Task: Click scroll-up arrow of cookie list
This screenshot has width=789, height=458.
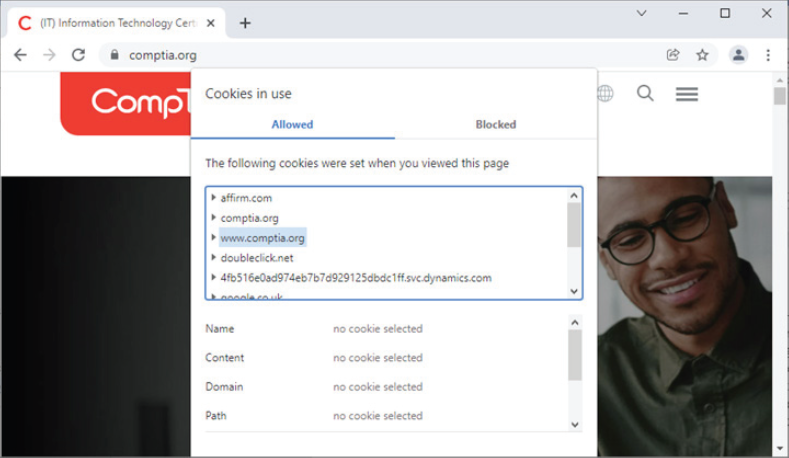Action: click(574, 195)
